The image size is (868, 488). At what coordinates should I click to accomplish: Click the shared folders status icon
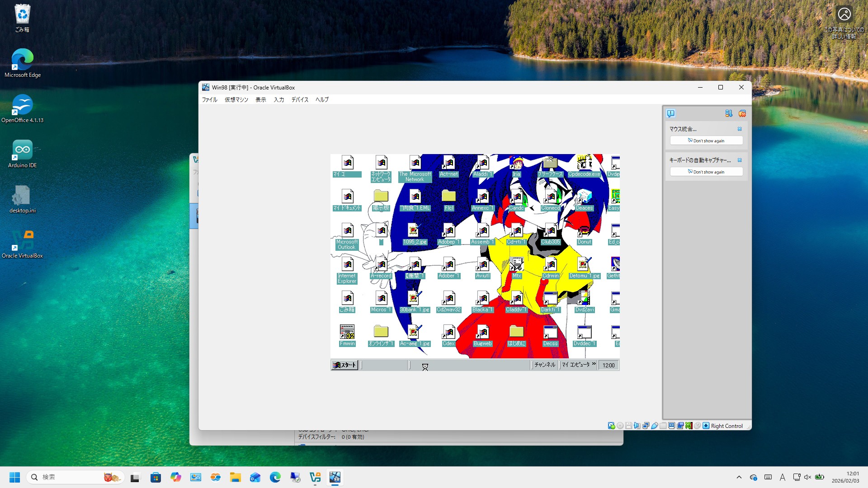(x=663, y=426)
